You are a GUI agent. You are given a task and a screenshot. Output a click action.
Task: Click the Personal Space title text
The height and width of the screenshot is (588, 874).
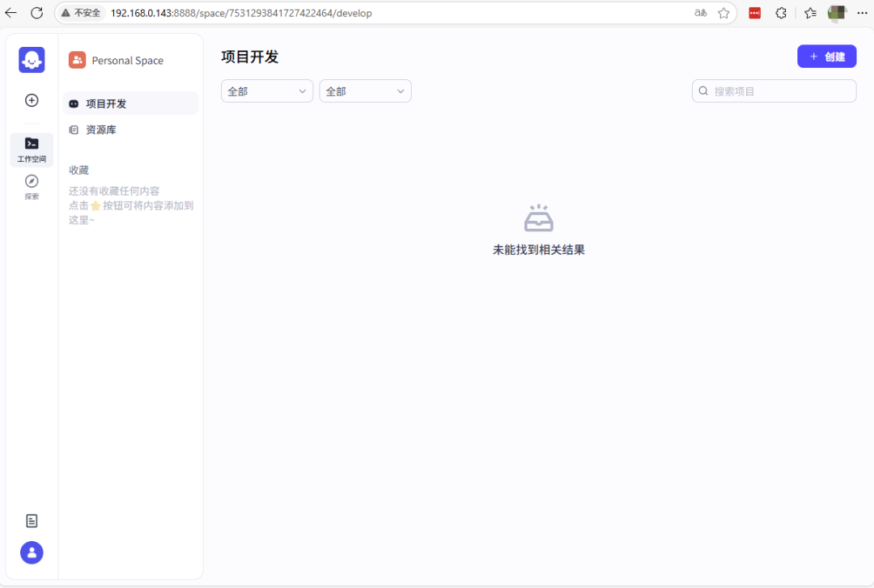128,60
